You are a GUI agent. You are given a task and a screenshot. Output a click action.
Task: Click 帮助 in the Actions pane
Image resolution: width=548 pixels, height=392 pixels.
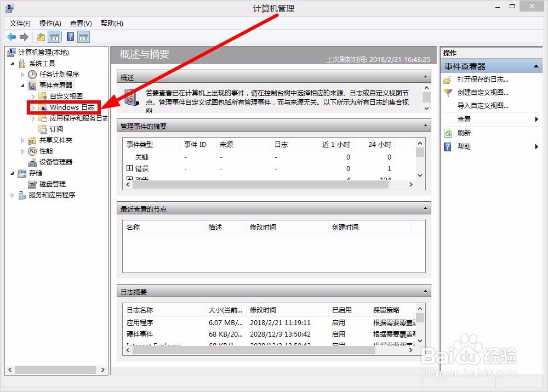point(464,146)
